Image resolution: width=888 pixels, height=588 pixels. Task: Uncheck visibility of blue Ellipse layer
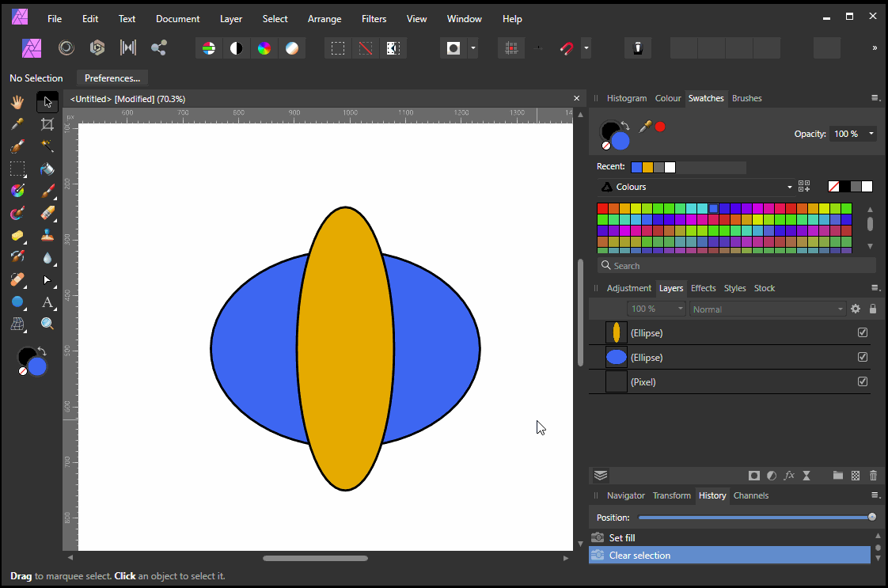pyautogui.click(x=863, y=358)
